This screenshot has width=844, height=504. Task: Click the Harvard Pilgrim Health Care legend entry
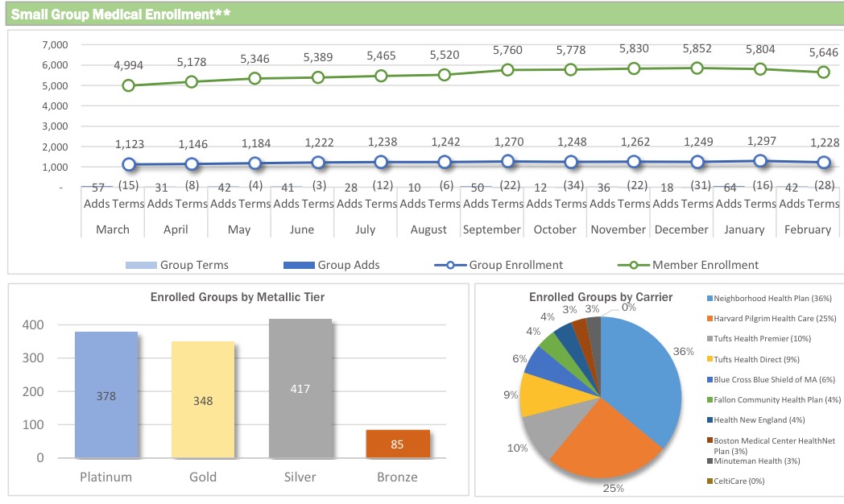coord(773,320)
